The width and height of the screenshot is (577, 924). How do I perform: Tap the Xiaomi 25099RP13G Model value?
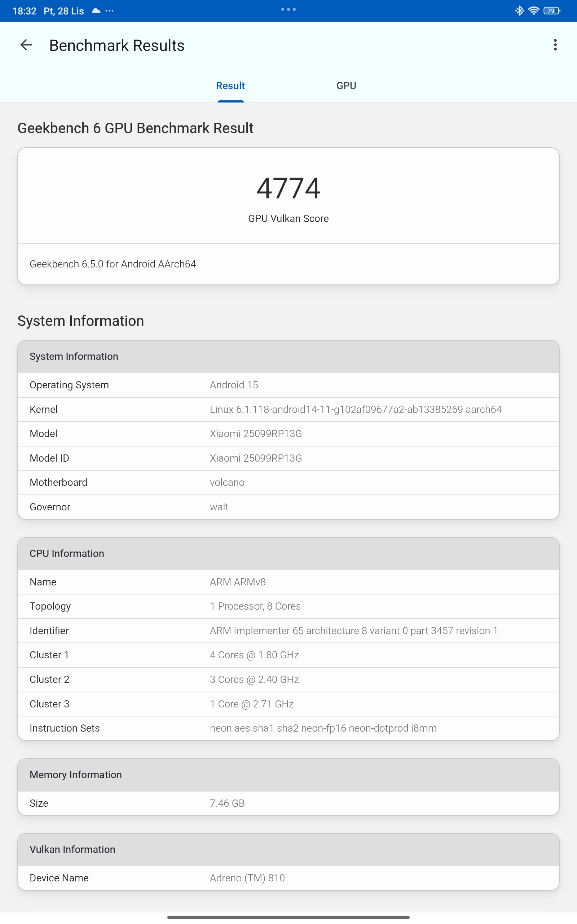(x=256, y=434)
